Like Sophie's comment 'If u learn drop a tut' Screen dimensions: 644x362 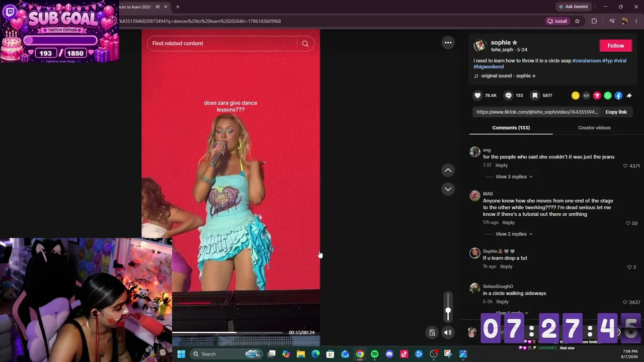(x=629, y=267)
